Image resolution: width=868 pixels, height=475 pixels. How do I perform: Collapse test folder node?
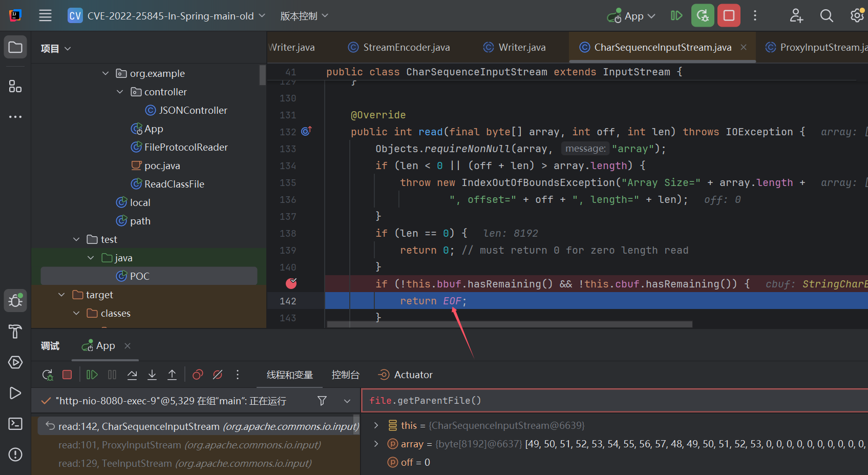76,239
